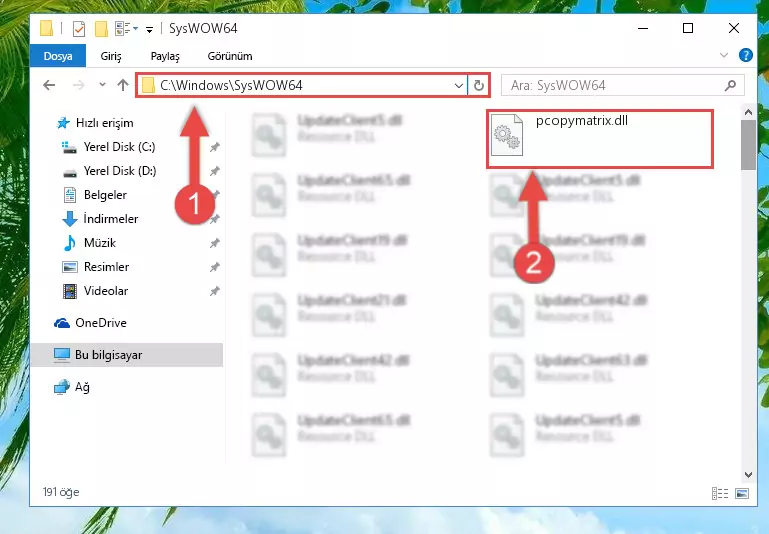The height and width of the screenshot is (534, 769).
Task: Open Help with the blue question icon
Action: [x=745, y=55]
